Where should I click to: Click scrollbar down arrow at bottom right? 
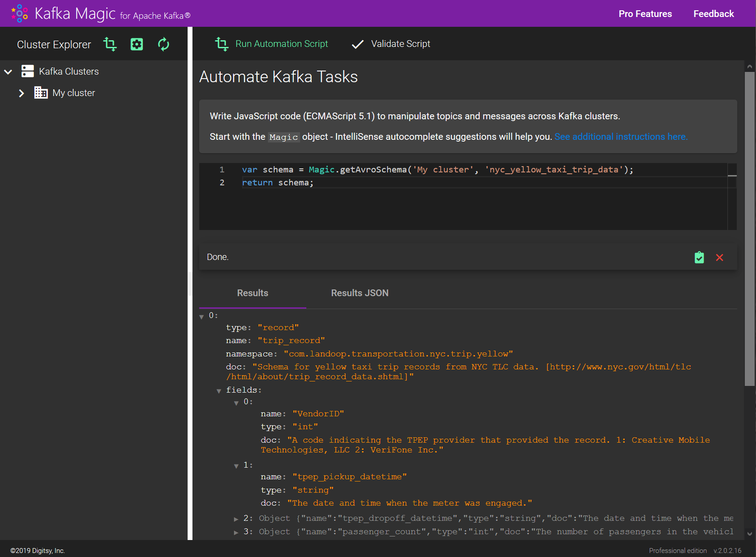750,533
